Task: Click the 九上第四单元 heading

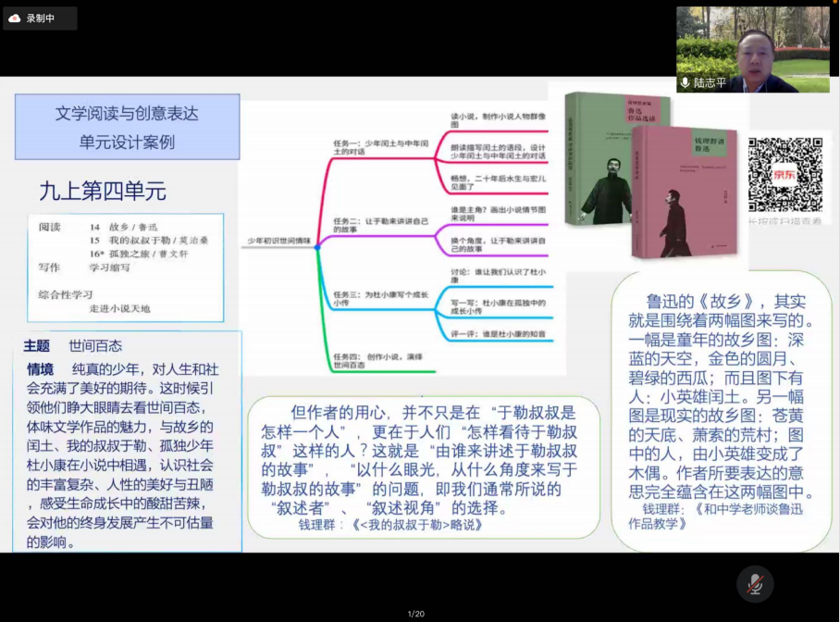Action: pos(103,192)
